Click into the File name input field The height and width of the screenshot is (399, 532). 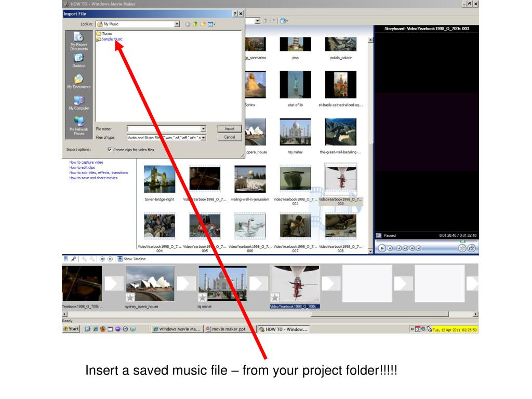[x=164, y=129]
